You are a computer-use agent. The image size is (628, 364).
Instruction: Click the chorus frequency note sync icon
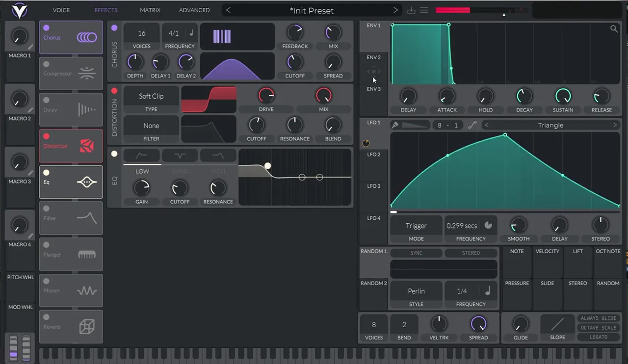click(191, 33)
